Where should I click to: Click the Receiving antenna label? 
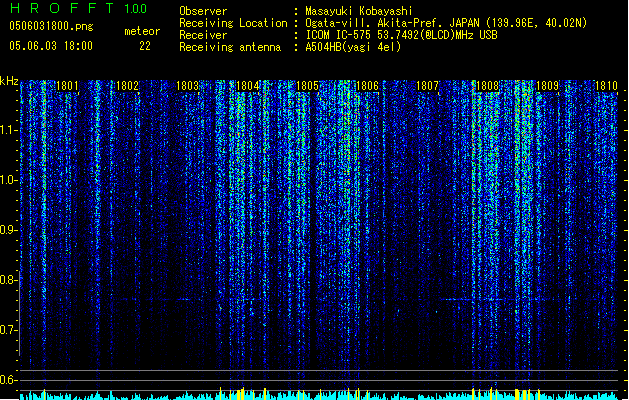pos(230,47)
